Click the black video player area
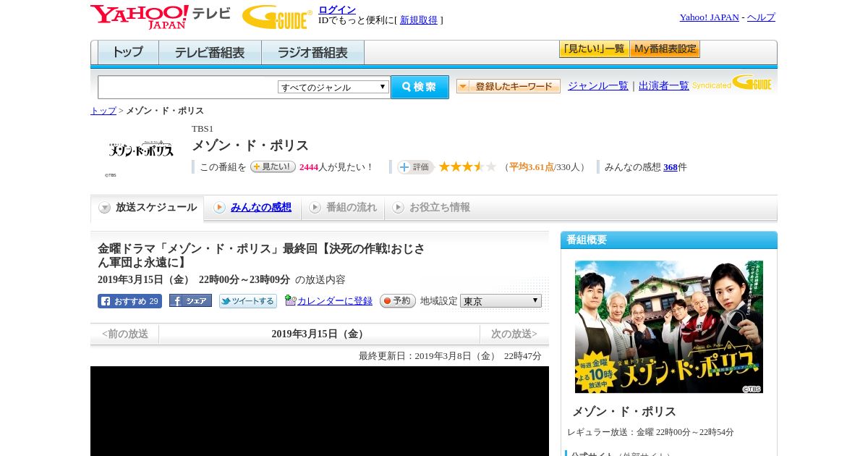Image resolution: width=868 pixels, height=456 pixels. [x=320, y=411]
